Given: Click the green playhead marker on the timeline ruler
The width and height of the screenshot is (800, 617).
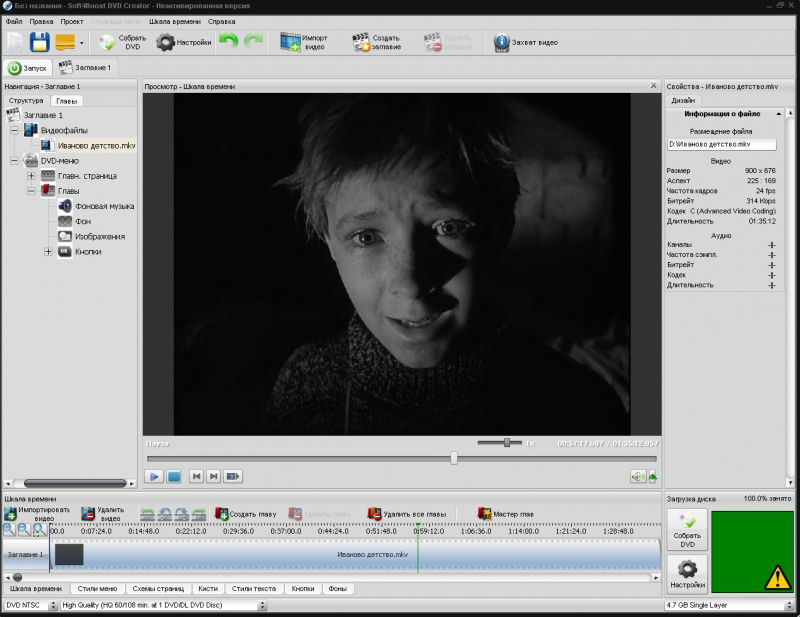Looking at the screenshot, I should point(418,526).
